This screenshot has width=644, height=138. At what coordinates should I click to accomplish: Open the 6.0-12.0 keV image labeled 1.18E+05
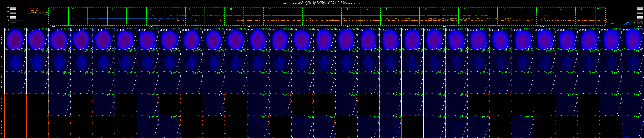(x=611, y=61)
